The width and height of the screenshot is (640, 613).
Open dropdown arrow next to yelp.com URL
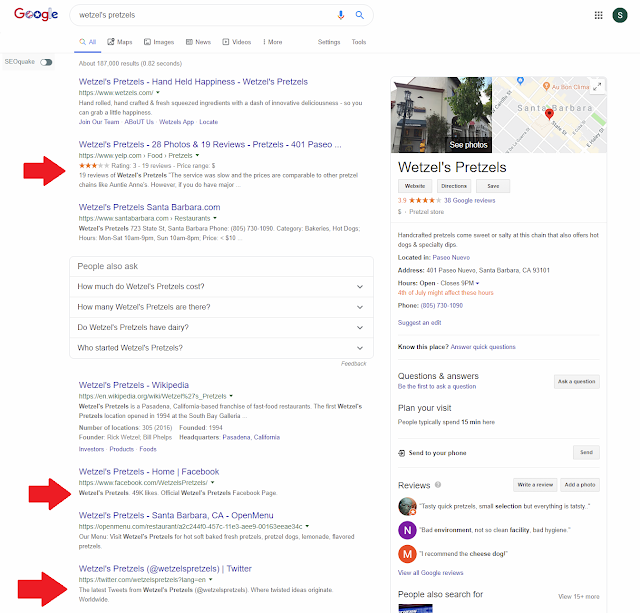click(198, 155)
